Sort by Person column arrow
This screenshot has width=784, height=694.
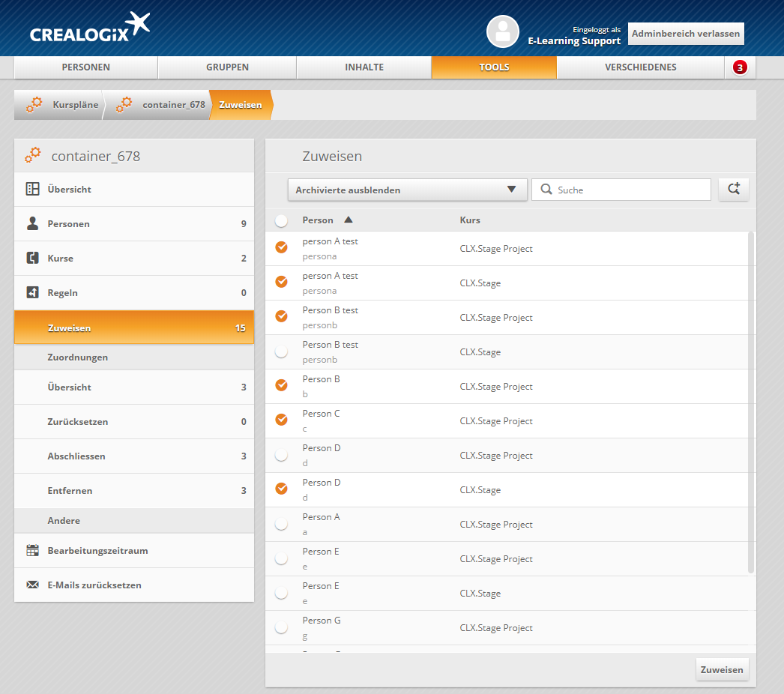click(348, 220)
